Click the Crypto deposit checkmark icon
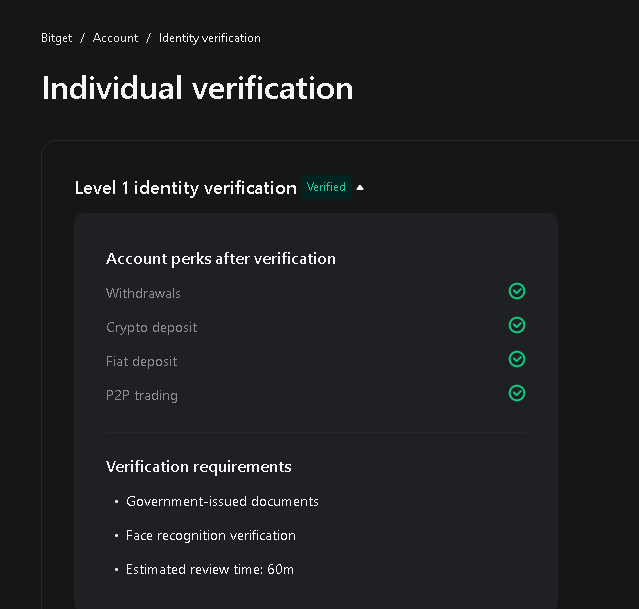Screen dimensions: 639x609 (x=517, y=325)
